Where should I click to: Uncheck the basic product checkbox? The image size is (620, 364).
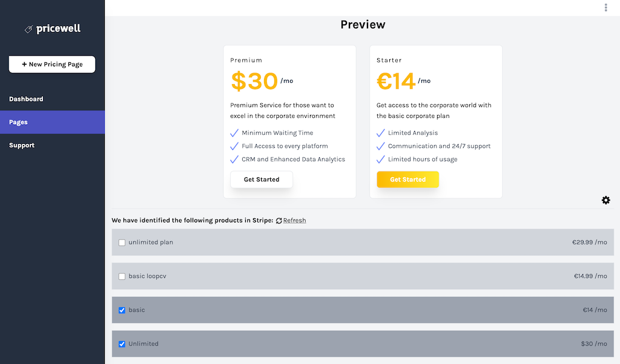[x=122, y=310]
